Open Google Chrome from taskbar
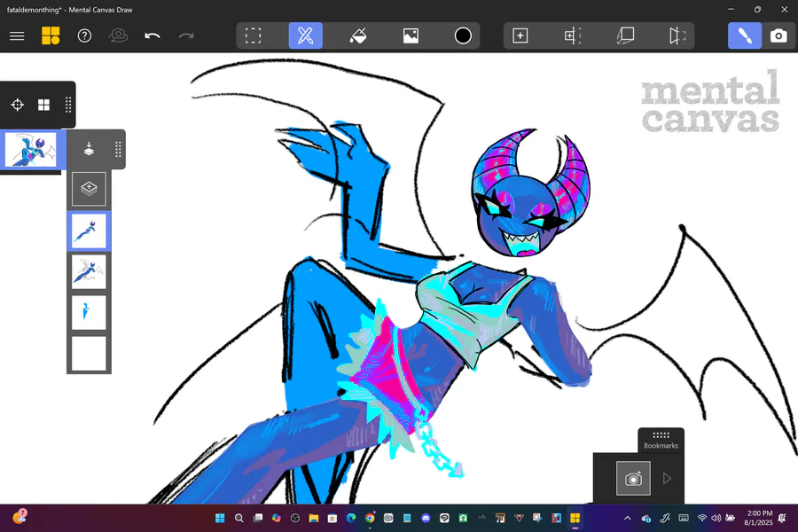 point(370,518)
